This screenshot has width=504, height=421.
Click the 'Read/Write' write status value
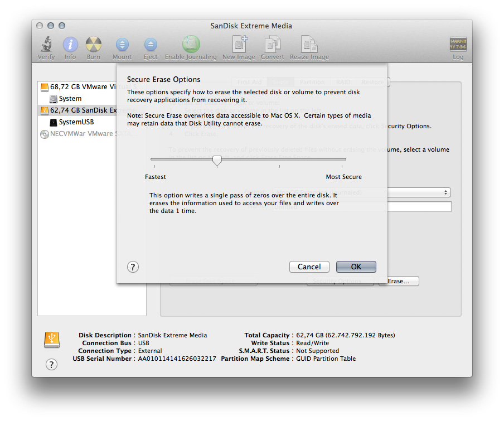point(312,343)
